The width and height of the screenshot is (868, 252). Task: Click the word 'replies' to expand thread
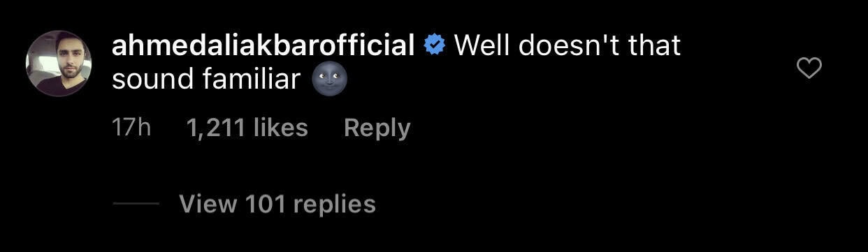335,205
